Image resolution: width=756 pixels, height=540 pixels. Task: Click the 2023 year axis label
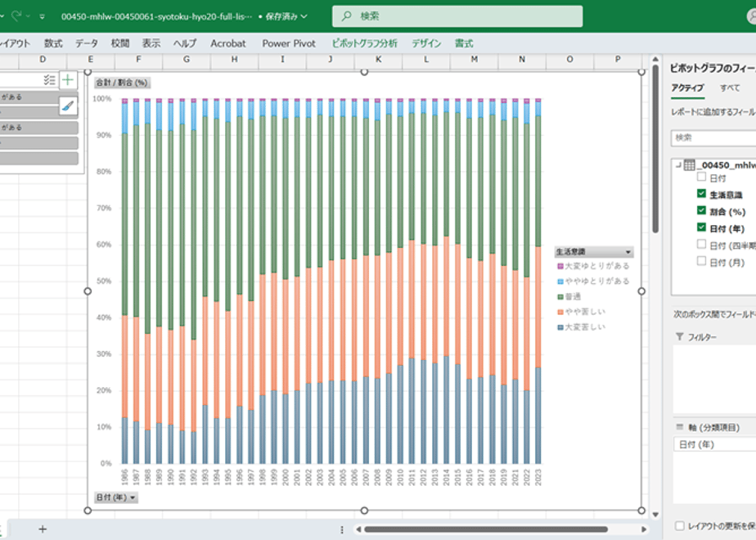[x=538, y=477]
